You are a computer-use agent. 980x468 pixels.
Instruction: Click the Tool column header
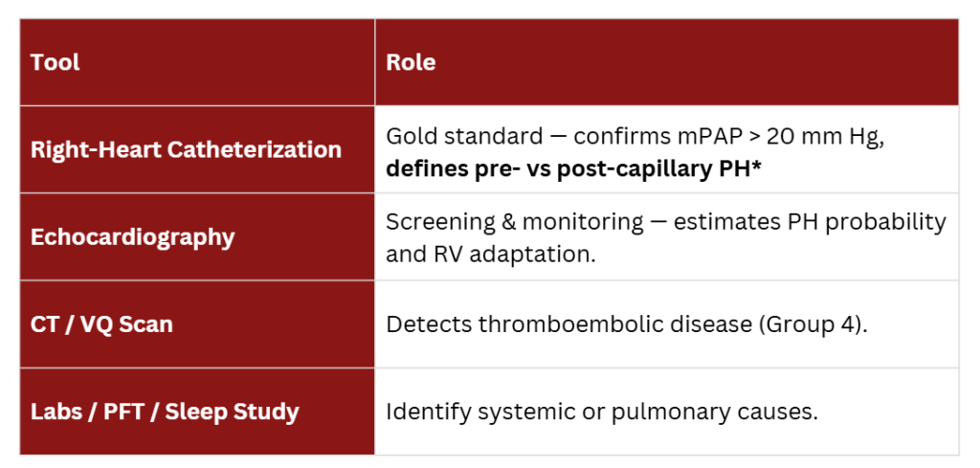[x=55, y=63]
